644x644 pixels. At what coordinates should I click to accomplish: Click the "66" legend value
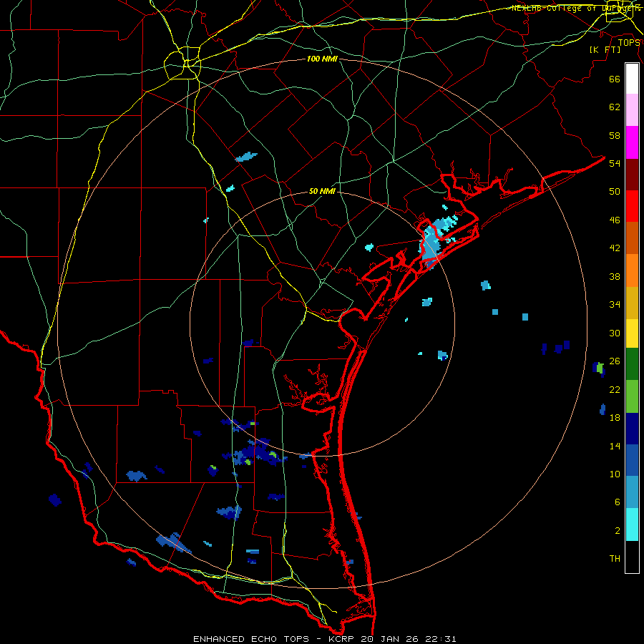tap(615, 79)
